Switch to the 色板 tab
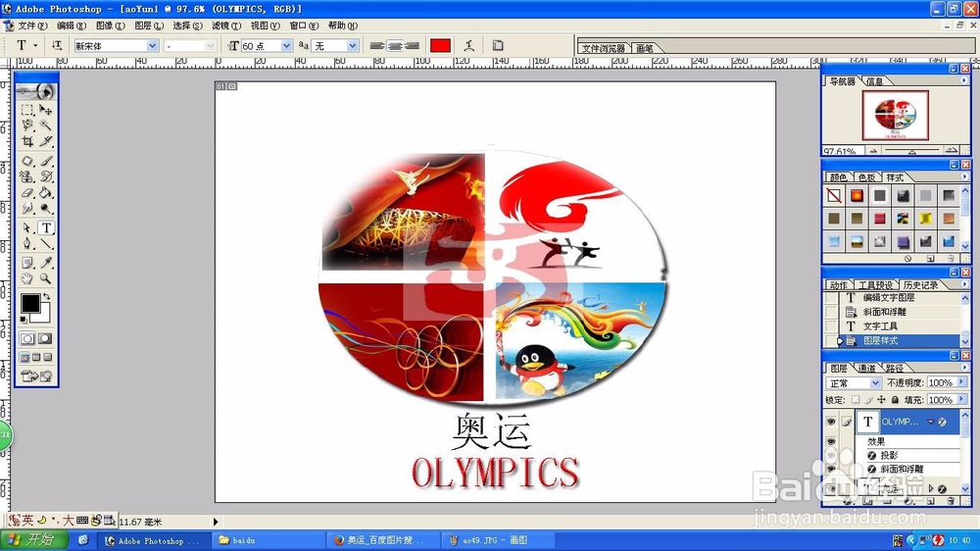The image size is (980, 551). [866, 177]
